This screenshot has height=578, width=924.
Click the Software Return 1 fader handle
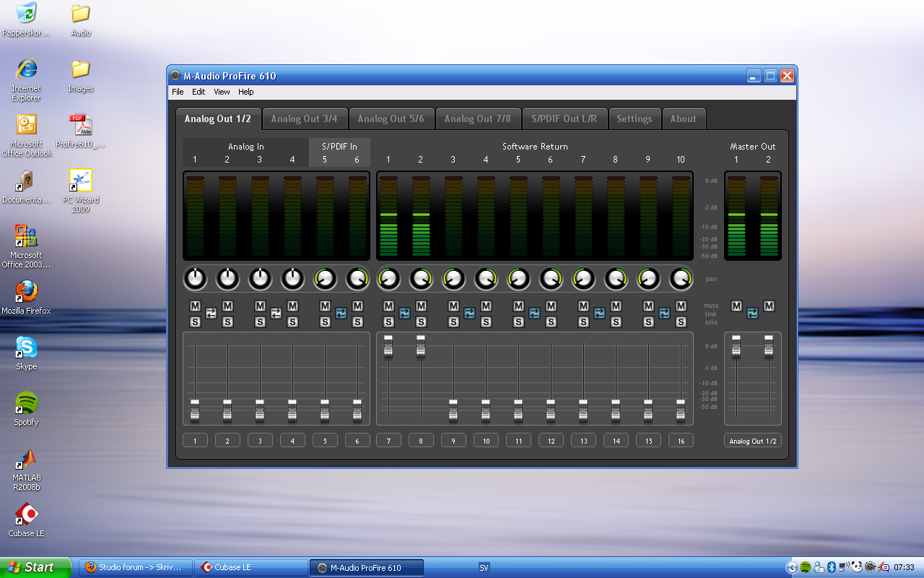coord(388,346)
